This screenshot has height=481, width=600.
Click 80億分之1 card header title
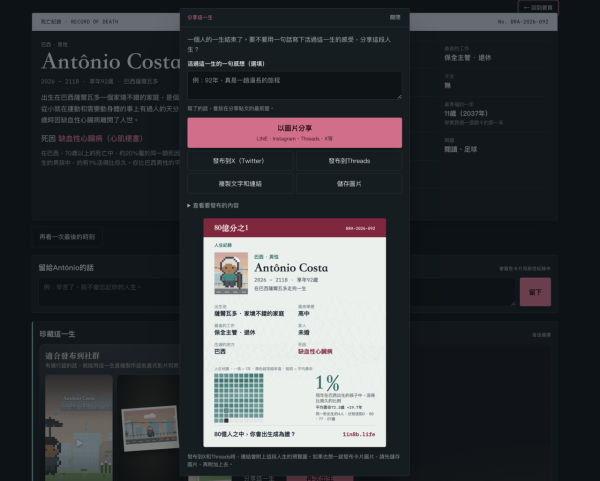(231, 228)
